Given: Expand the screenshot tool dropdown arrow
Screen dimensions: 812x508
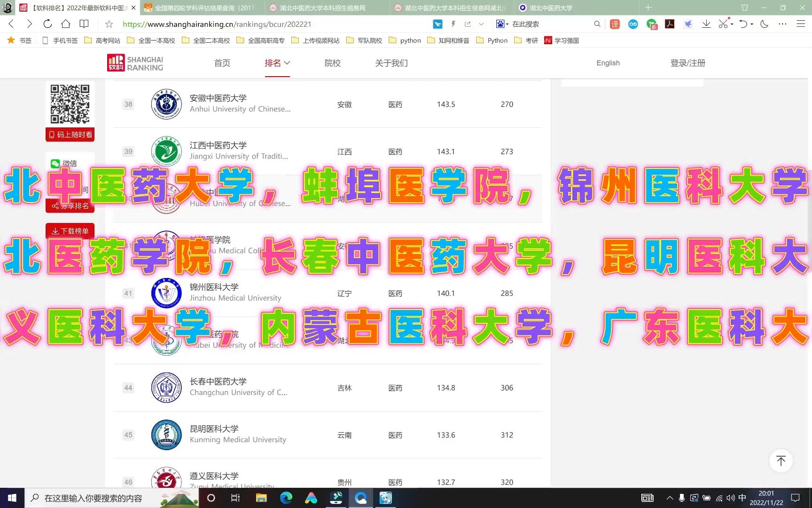Looking at the screenshot, I should tap(732, 24).
